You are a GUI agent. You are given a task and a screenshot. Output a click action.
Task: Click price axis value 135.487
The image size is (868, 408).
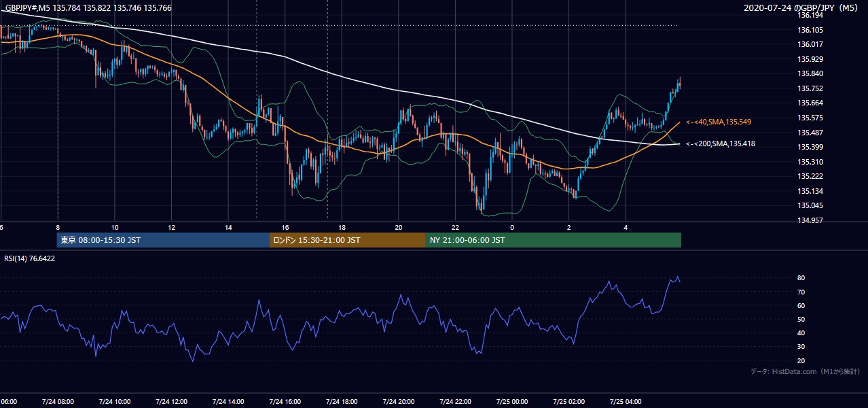click(x=810, y=133)
